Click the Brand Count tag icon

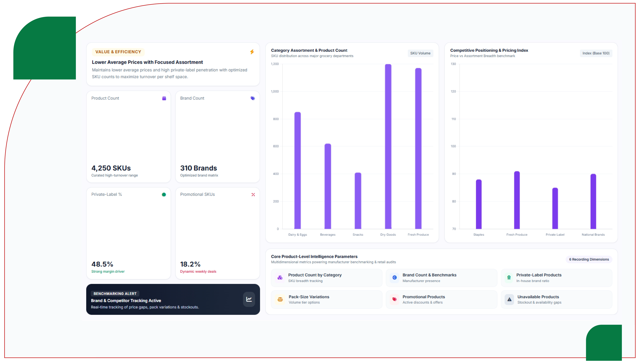[253, 98]
